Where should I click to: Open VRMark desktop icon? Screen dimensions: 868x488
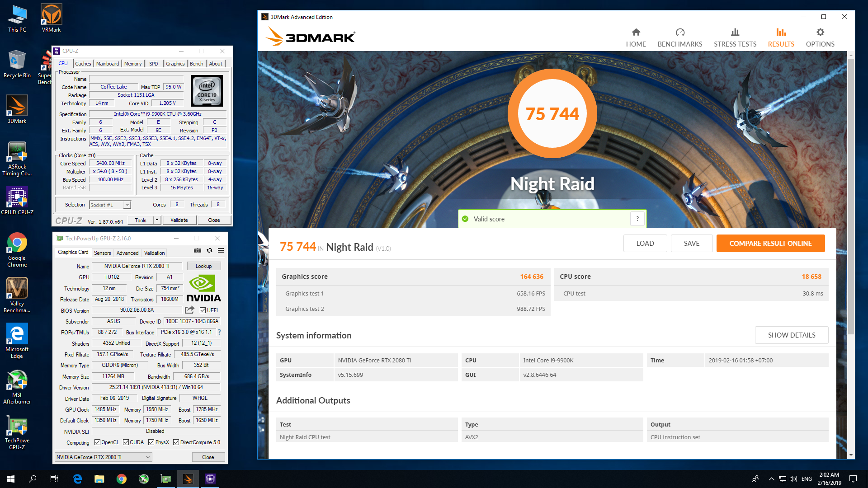51,19
